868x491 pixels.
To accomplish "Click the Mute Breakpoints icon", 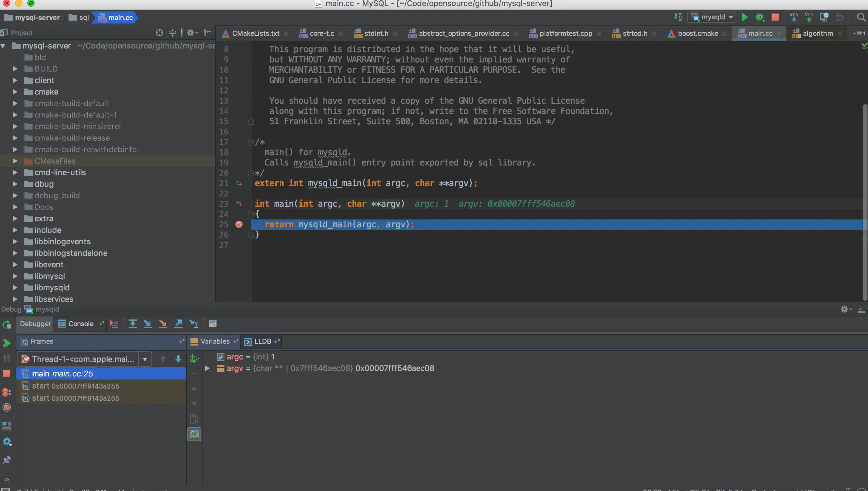I will pos(7,407).
